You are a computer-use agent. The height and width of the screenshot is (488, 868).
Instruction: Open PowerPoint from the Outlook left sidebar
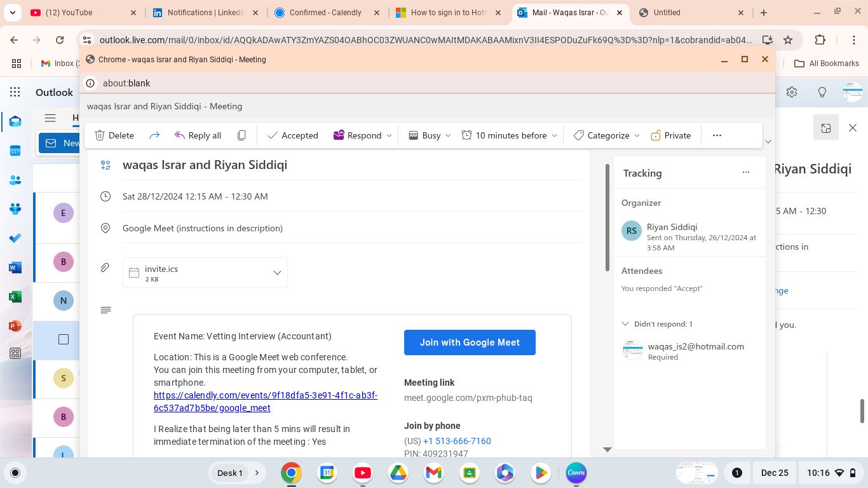pos(15,326)
